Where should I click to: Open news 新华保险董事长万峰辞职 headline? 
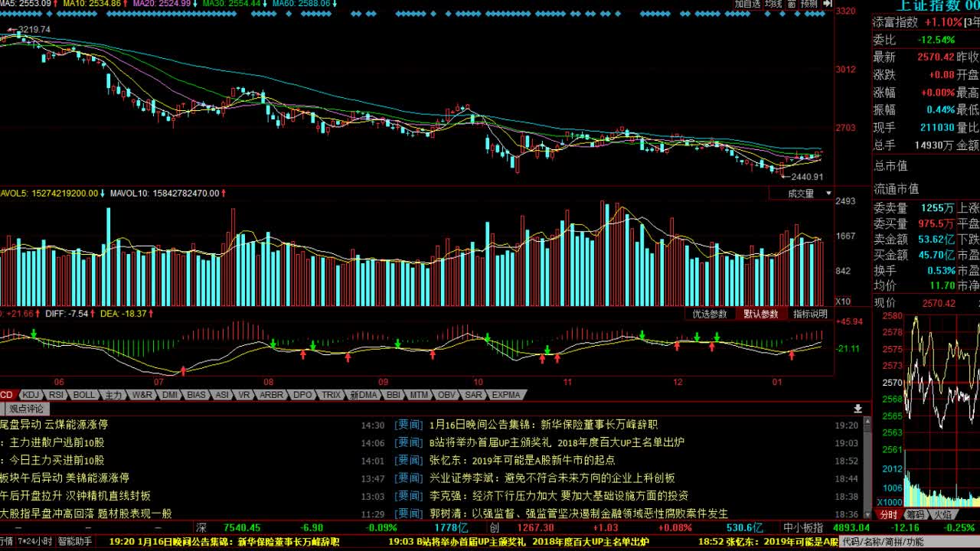coord(543,425)
